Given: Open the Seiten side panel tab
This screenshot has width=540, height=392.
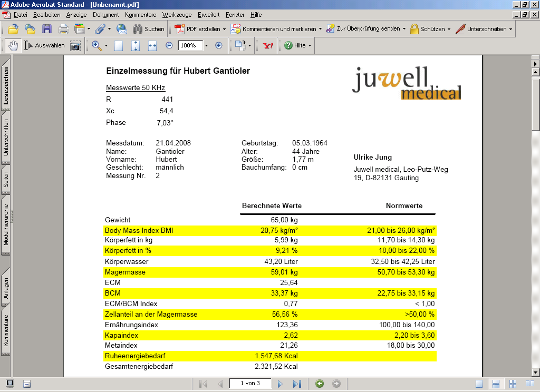Looking at the screenshot, I should tap(6, 180).
